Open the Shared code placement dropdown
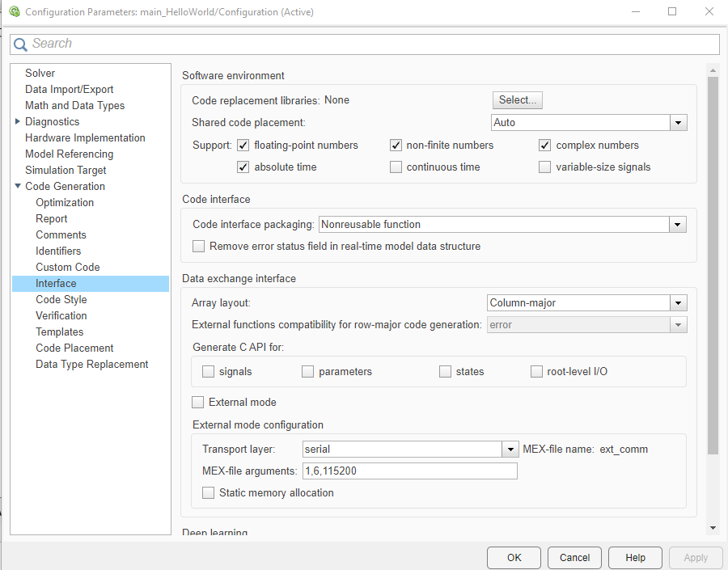 (x=678, y=122)
